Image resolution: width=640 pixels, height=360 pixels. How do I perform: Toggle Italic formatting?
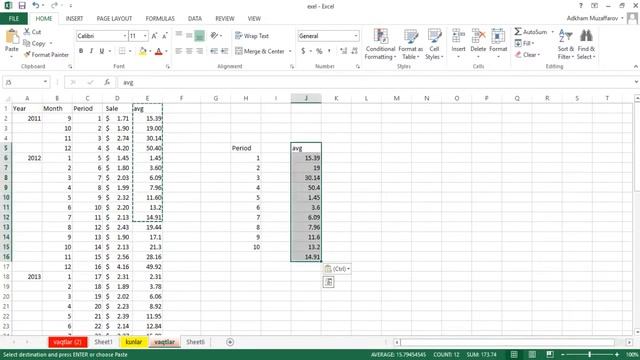pyautogui.click(x=91, y=51)
